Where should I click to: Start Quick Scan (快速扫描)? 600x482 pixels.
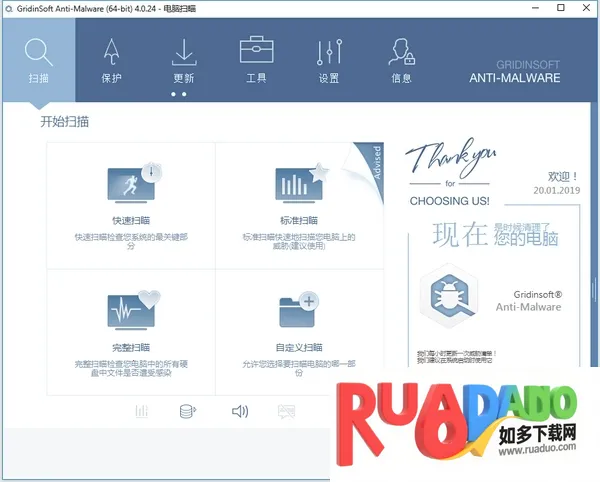[131, 204]
